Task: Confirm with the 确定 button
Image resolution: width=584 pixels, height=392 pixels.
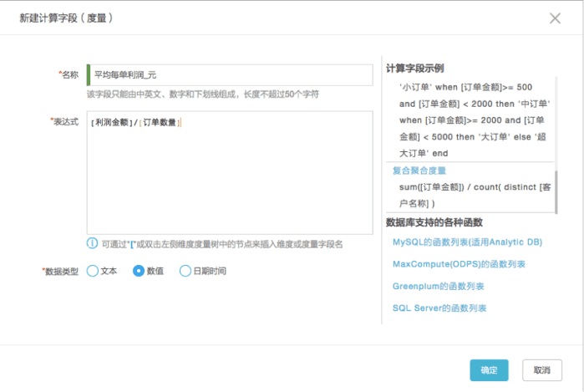Action: coord(489,370)
